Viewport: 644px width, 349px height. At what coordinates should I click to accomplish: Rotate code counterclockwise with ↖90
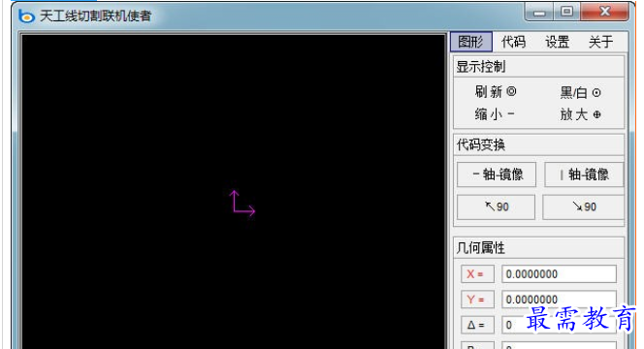[x=497, y=206]
